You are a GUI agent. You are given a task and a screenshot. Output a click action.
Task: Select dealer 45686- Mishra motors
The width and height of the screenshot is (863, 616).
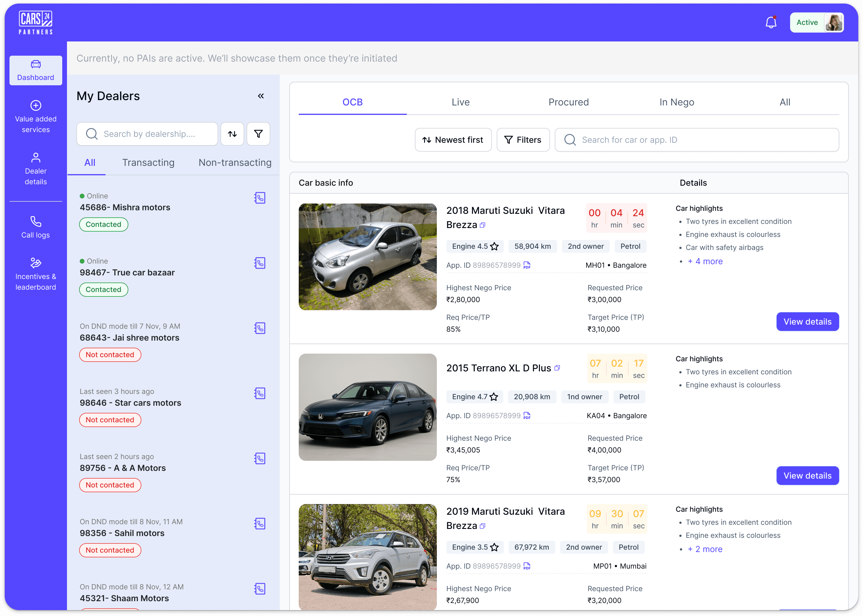click(x=125, y=208)
